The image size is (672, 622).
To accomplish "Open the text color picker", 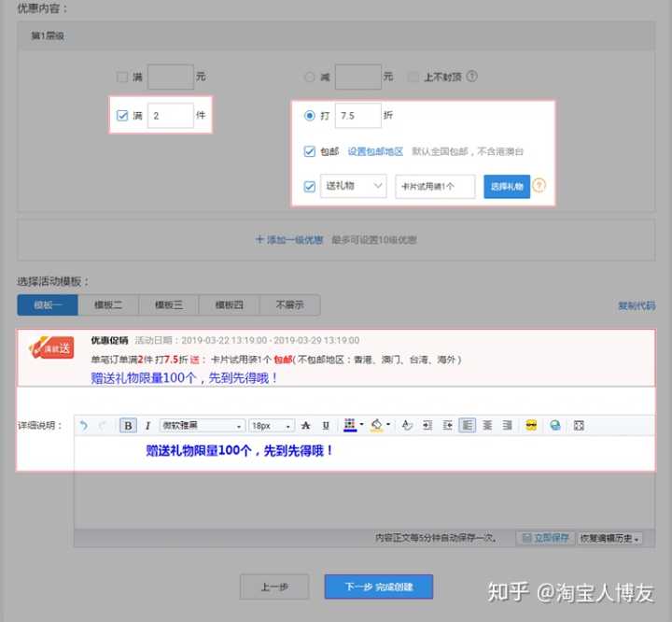I will (x=352, y=426).
